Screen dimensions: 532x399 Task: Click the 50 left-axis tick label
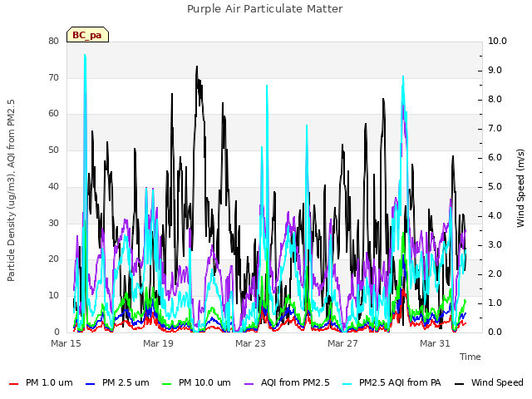pos(53,150)
